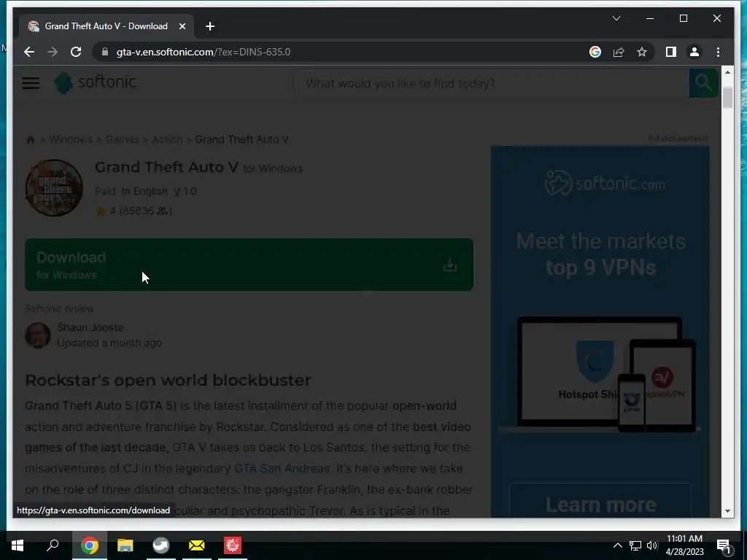Click the Learn more ad button
This screenshot has height=560, width=747.
point(601,502)
